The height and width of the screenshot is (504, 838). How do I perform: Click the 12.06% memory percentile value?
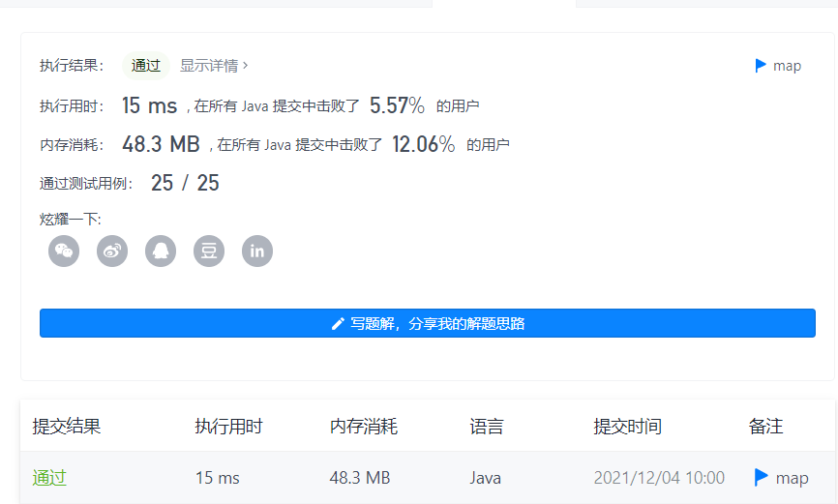coord(423,144)
